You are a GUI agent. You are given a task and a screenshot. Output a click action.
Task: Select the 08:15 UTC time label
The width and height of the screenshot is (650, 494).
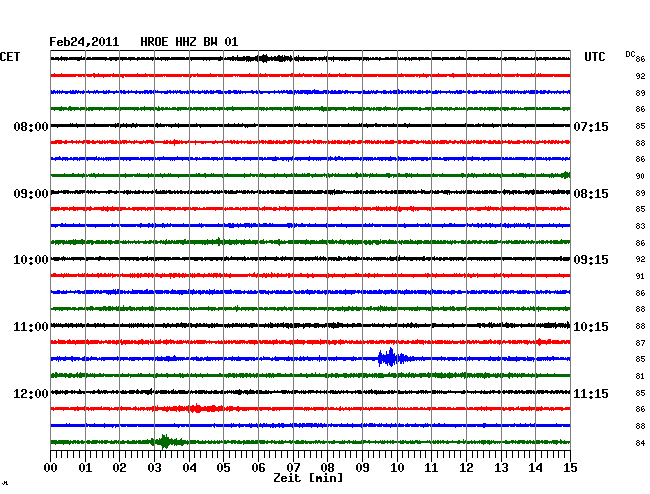point(591,194)
